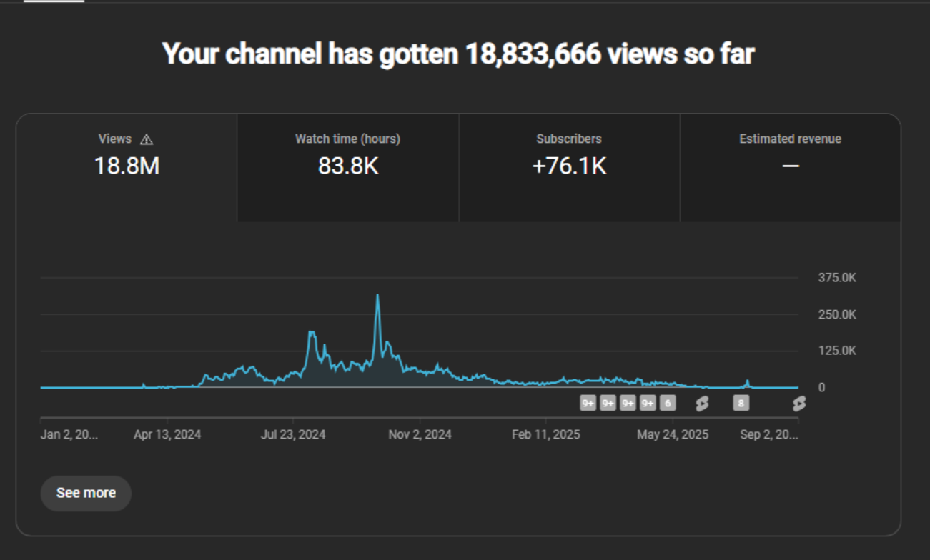Click the Shorts icon at the chart's right end
The image size is (930, 560).
pos(798,404)
